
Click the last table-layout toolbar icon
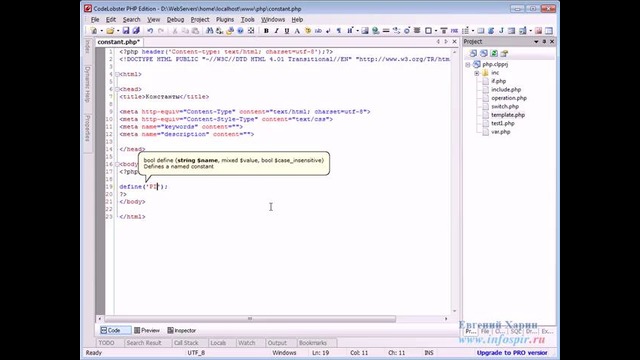[x=549, y=31]
